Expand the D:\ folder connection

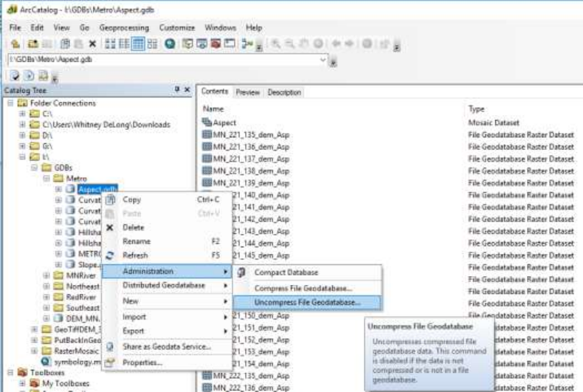[22, 135]
